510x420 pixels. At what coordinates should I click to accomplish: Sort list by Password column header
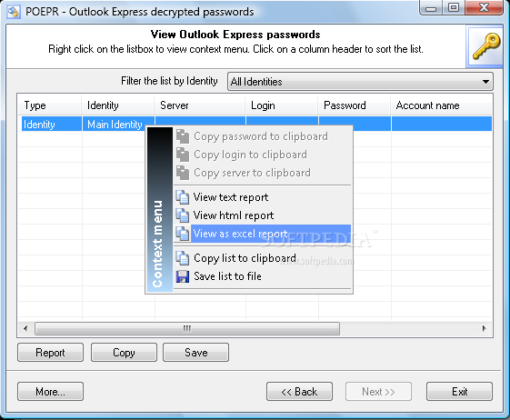pos(355,105)
